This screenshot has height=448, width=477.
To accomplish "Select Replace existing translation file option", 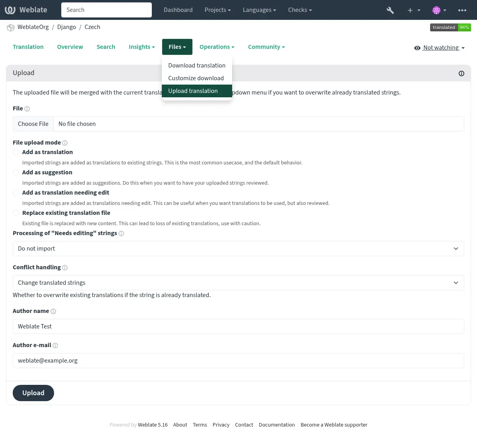I will coord(16,213).
